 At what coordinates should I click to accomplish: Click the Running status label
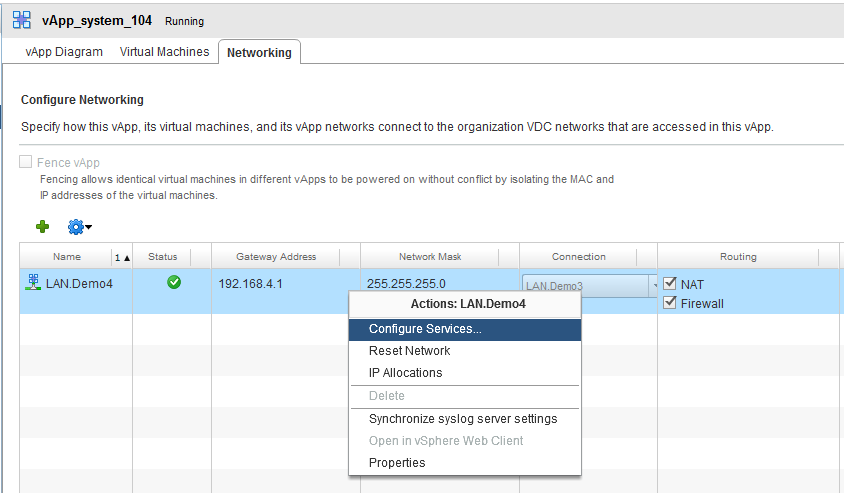(x=184, y=22)
